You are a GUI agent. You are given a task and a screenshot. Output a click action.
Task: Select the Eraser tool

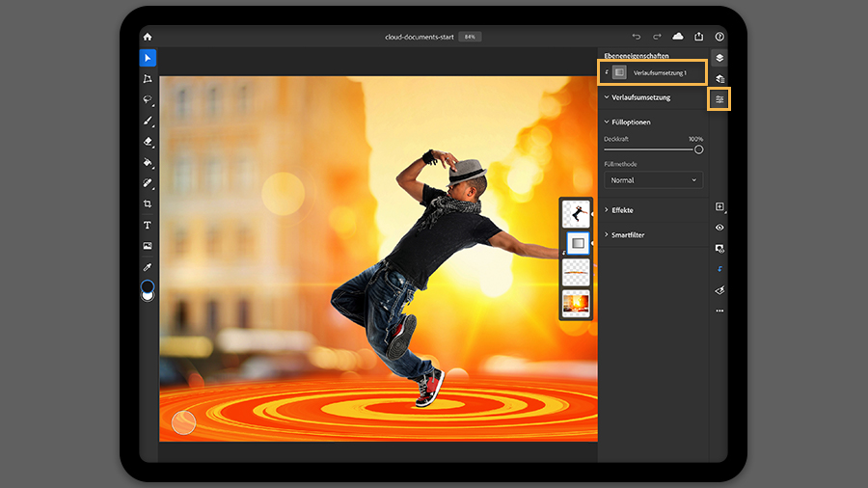(148, 142)
